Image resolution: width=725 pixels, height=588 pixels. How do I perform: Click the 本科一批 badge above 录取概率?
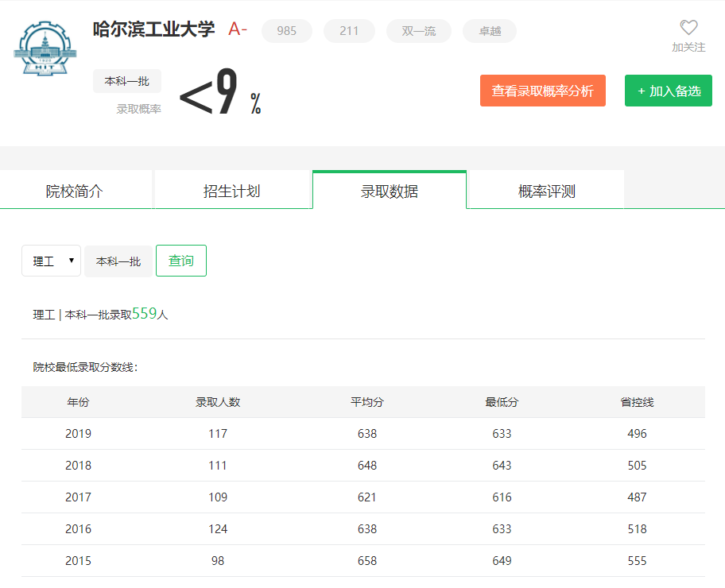127,81
